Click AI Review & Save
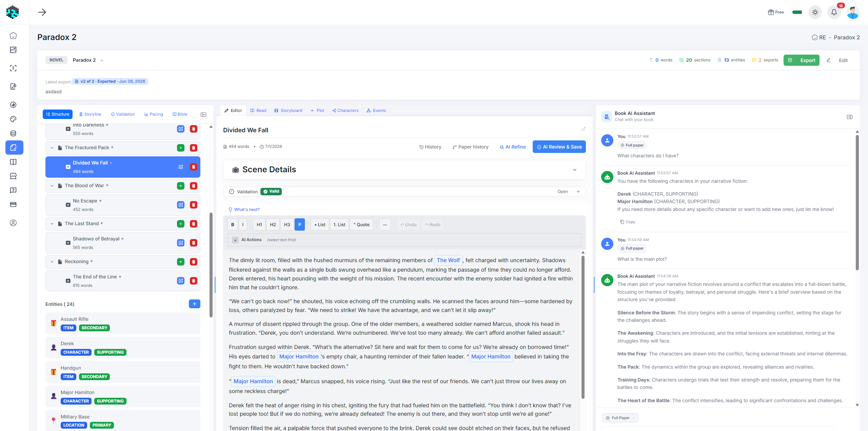 coord(559,147)
